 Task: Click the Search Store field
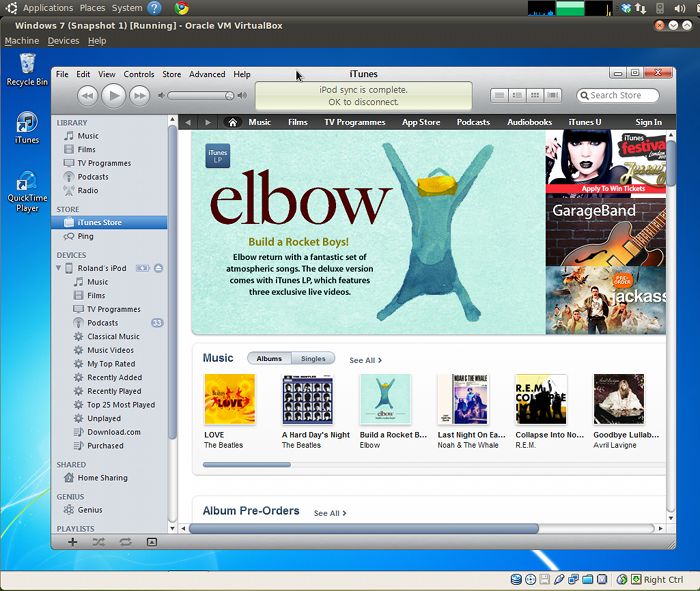click(618, 96)
